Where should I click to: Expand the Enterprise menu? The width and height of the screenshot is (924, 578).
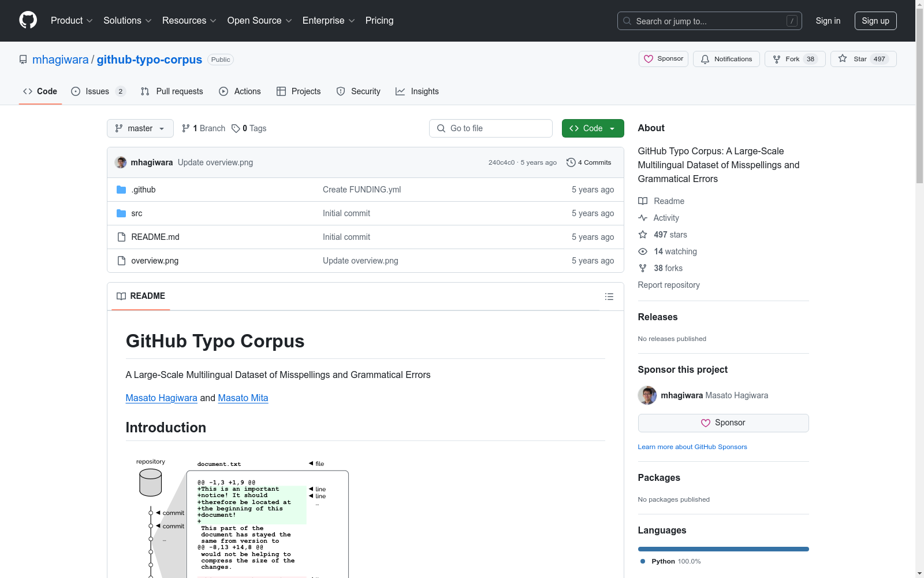point(329,21)
